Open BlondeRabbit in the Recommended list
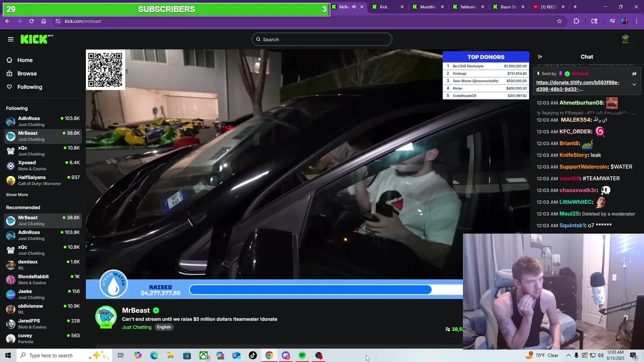The width and height of the screenshot is (644, 362). coord(43,280)
